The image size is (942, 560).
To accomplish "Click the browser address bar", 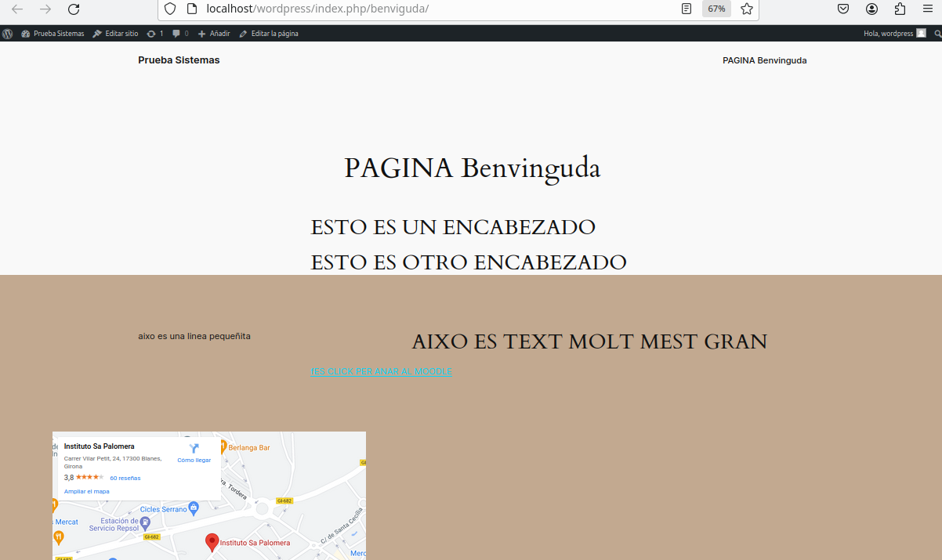I will coord(392,10).
